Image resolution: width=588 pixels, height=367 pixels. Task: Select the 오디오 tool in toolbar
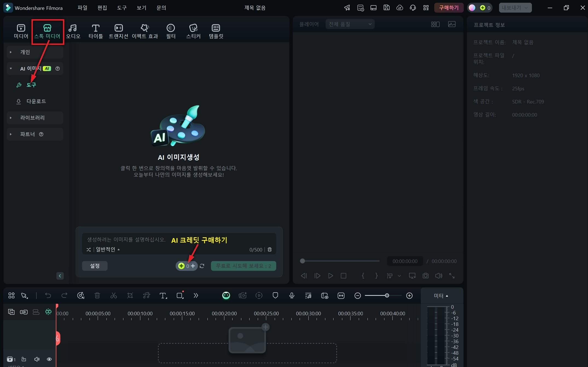tap(73, 30)
